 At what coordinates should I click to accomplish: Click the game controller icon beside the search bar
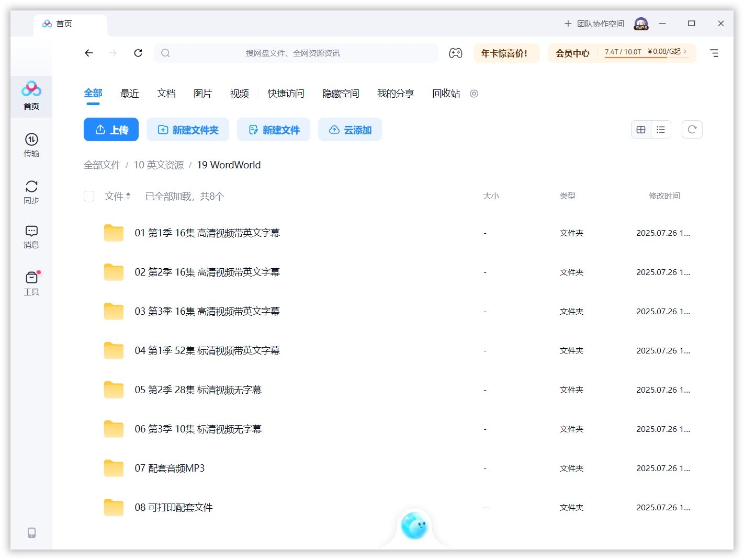(456, 53)
